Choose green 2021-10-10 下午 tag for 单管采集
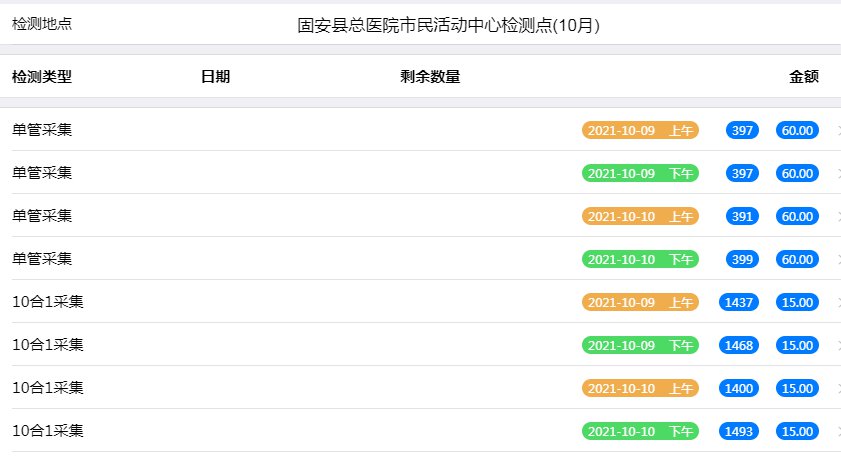This screenshot has width=841, height=462. click(640, 259)
